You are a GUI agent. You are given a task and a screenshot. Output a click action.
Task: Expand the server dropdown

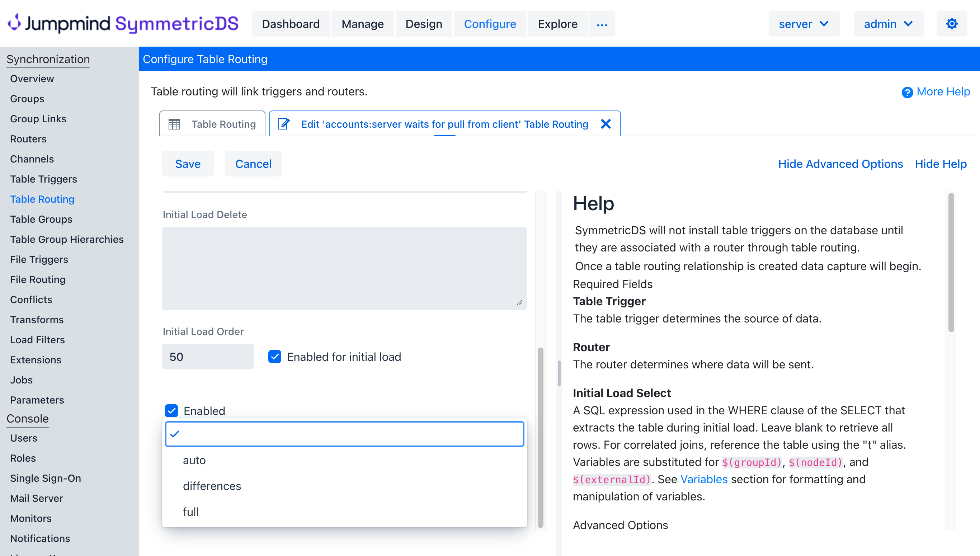[x=804, y=24]
